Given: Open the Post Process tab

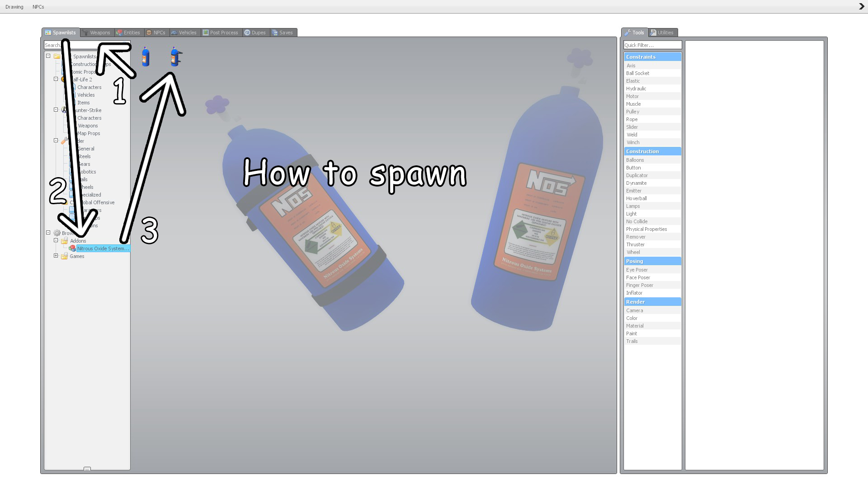Looking at the screenshot, I should click(221, 33).
